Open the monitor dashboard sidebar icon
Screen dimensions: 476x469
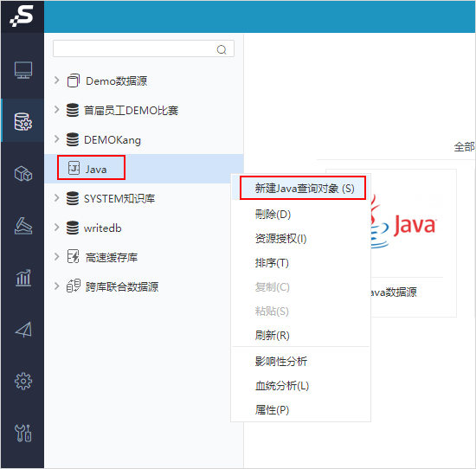23,70
